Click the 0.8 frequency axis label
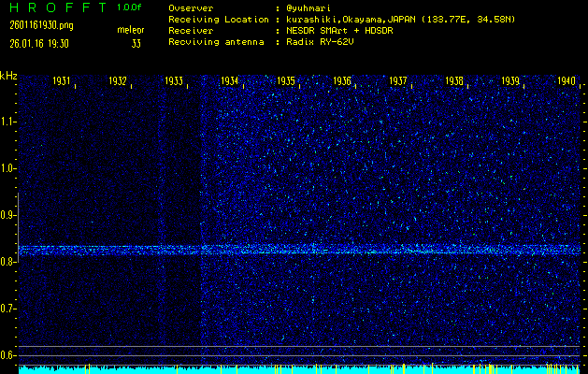The height and width of the screenshot is (374, 588). (x=7, y=262)
